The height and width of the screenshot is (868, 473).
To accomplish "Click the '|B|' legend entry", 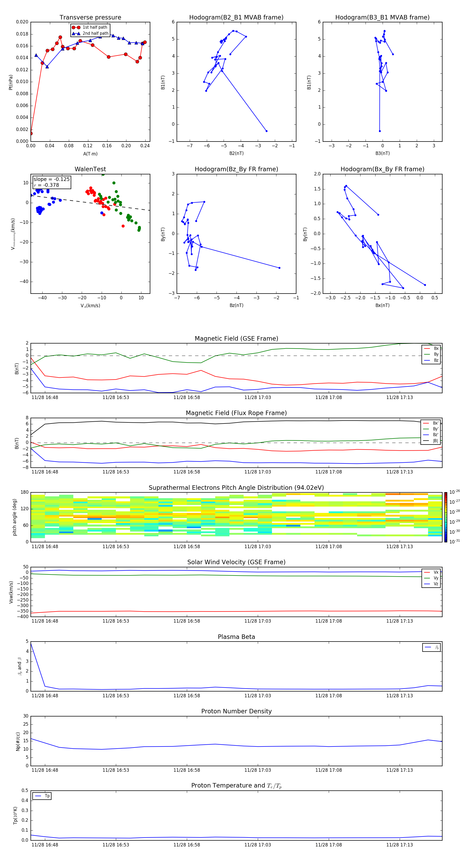I will [x=431, y=441].
